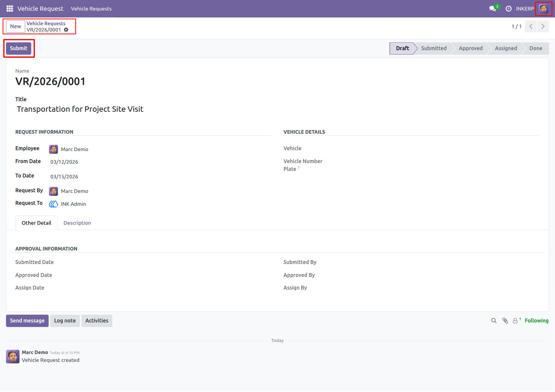Click the Vehicle Number Plate help tooltip mark
This screenshot has height=392, width=555.
pos(299,168)
